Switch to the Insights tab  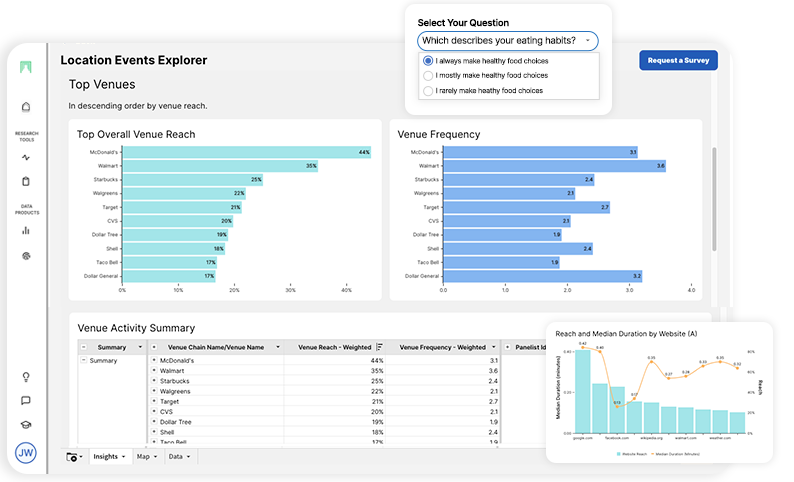(x=109, y=457)
